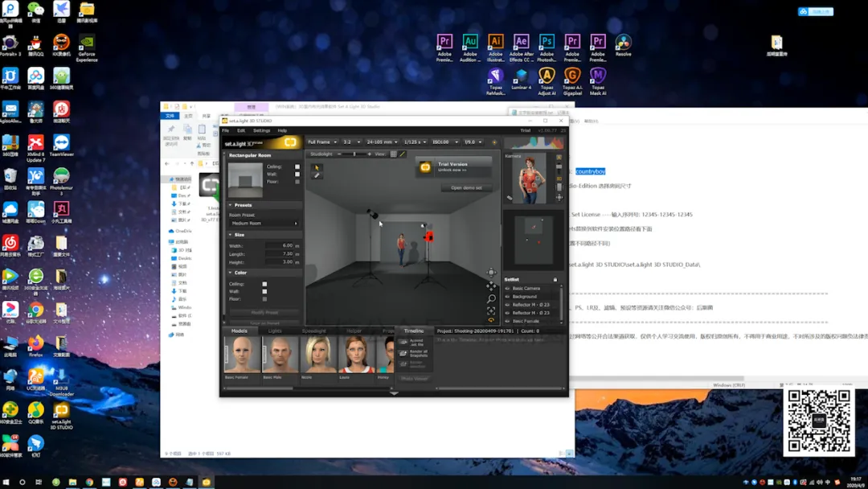This screenshot has width=868, height=489.
Task: Click the focus frame selection icon
Action: click(x=491, y=310)
